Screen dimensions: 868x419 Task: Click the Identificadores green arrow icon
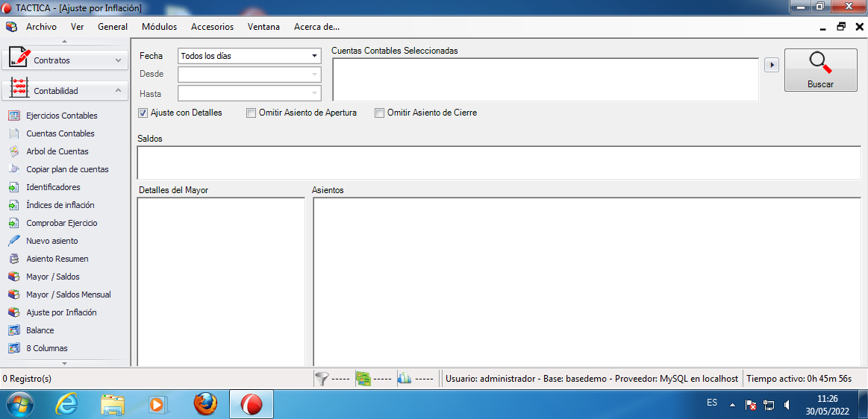tap(14, 187)
